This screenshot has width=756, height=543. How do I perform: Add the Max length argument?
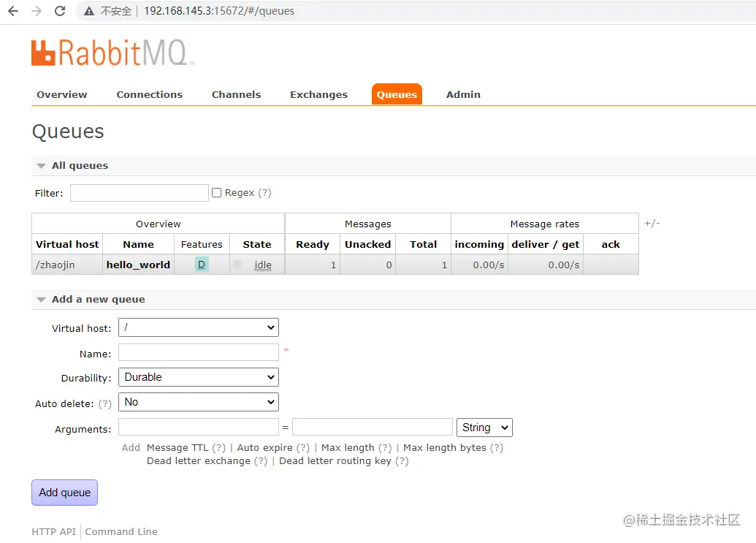[x=348, y=447]
